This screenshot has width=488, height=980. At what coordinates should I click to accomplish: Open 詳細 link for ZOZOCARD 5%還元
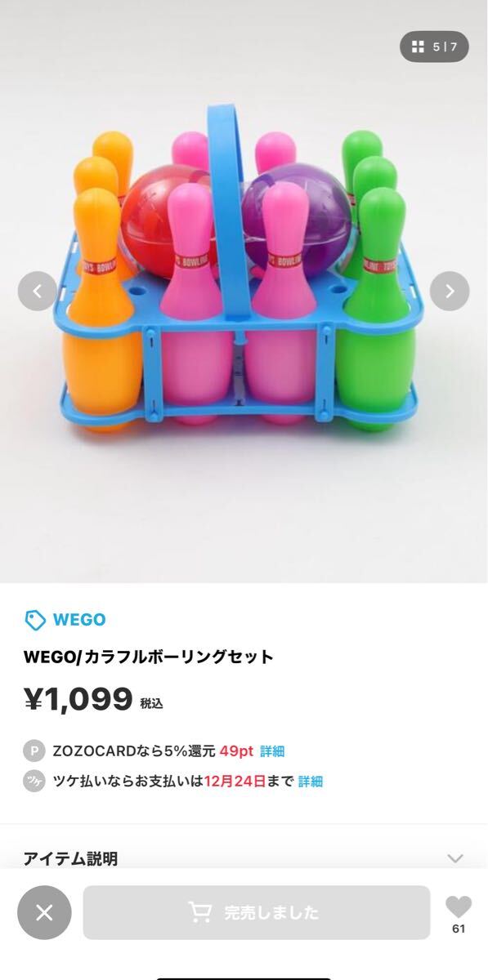coord(272,751)
